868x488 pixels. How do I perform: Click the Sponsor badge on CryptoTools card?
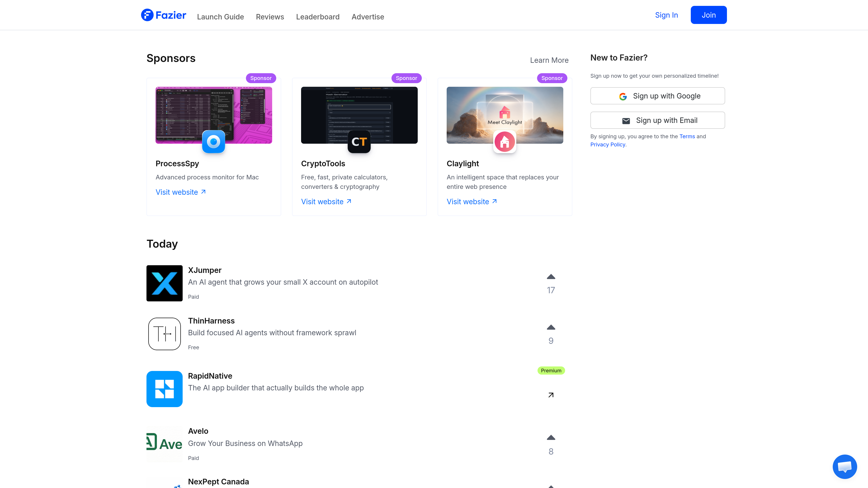pos(406,78)
